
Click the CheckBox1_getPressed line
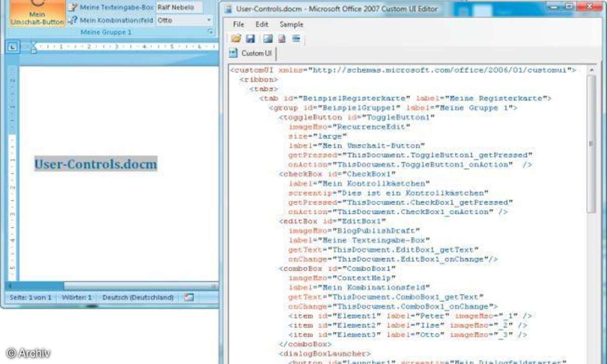(x=401, y=202)
